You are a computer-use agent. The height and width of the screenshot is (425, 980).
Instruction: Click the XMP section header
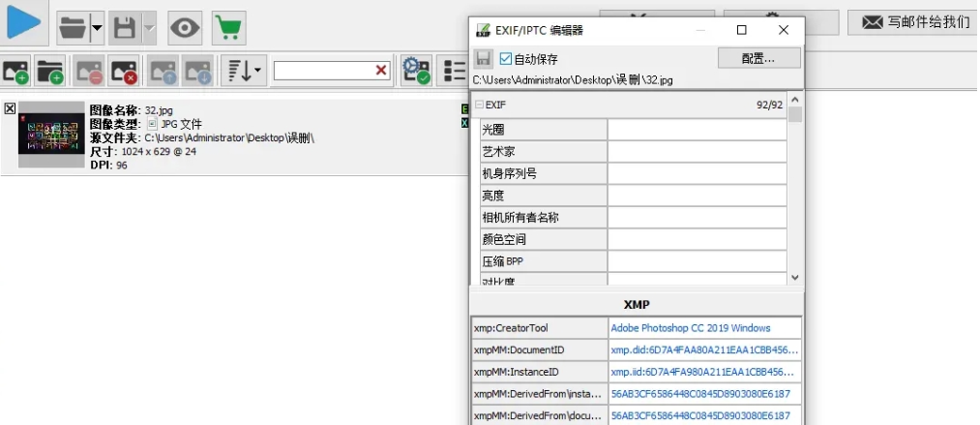[x=637, y=304]
